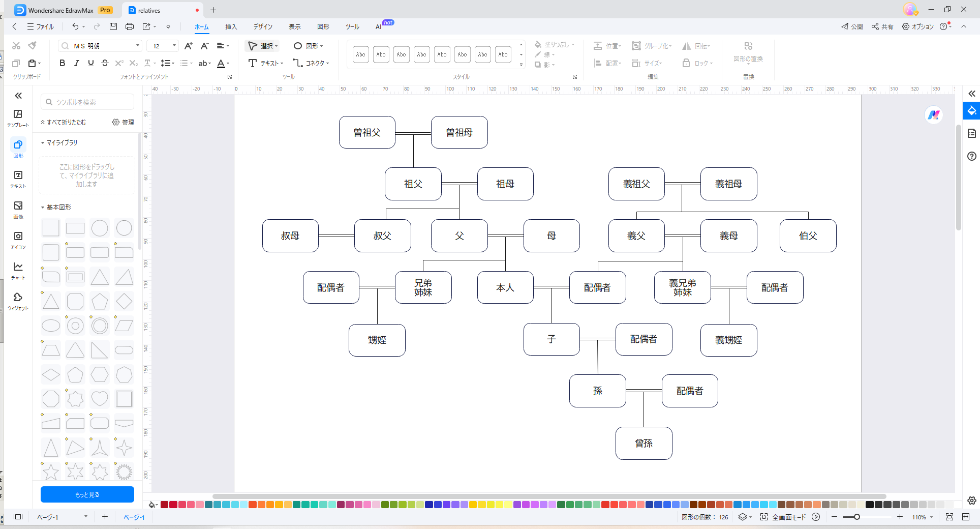Click the Format Painter icon
The height and width of the screenshot is (529, 980).
[x=33, y=46]
